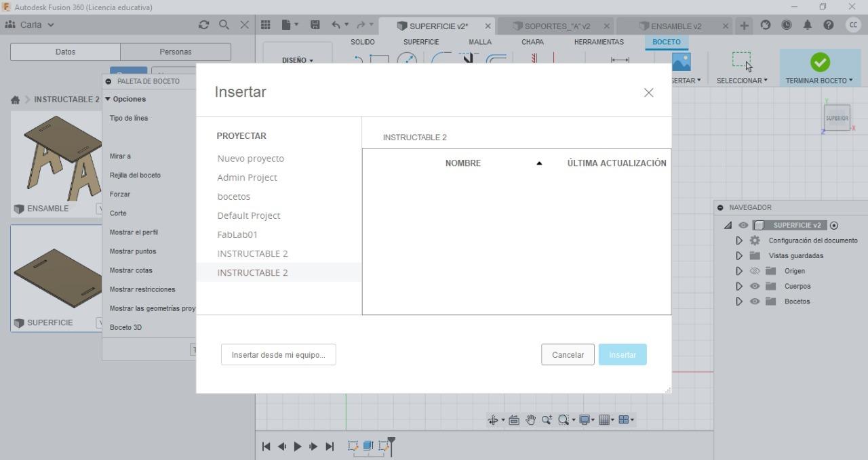The height and width of the screenshot is (460, 868).
Task: Refresh the data panel with the sync icon
Action: [x=203, y=25]
